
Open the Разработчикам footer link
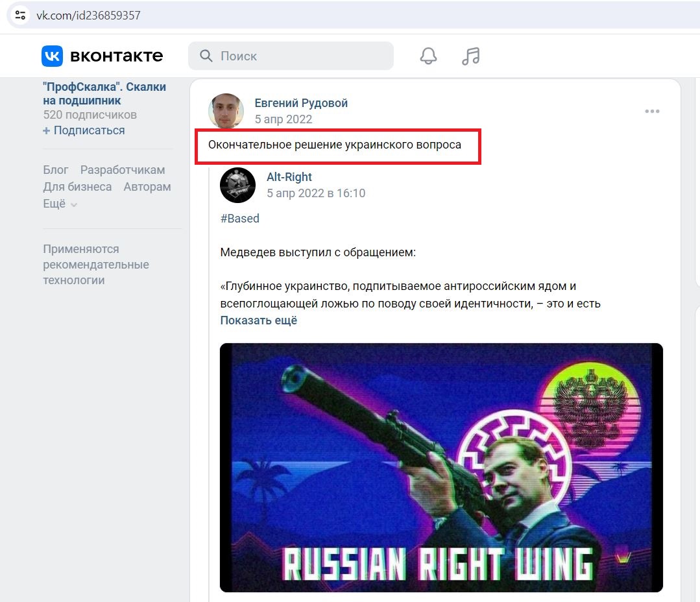pos(123,170)
